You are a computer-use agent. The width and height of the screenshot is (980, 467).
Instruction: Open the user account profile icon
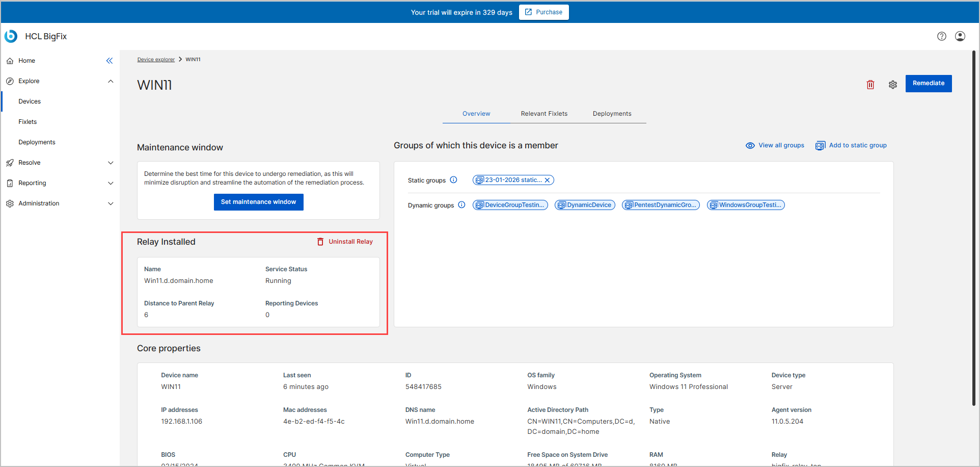(x=960, y=36)
